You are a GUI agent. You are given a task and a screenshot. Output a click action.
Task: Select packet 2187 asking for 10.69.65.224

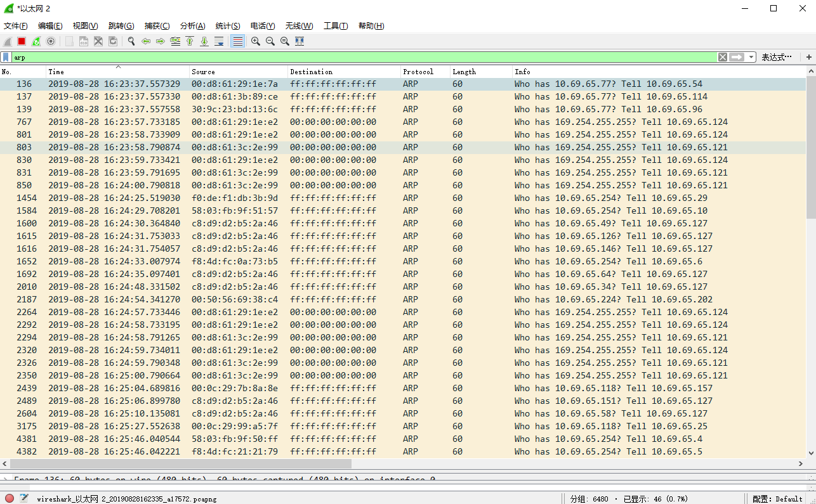click(x=403, y=299)
